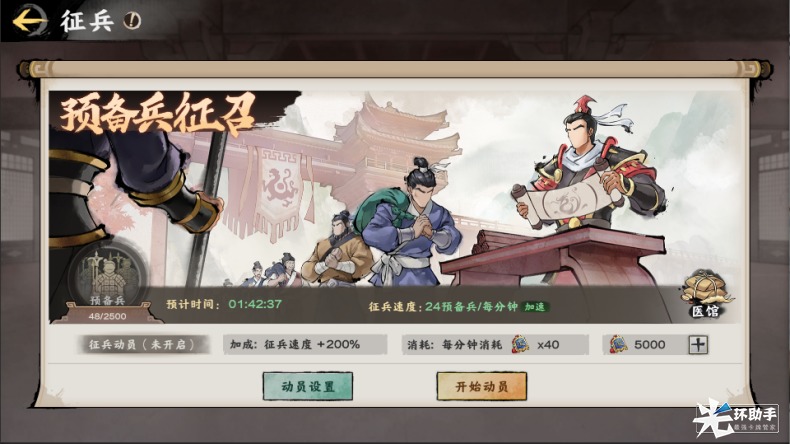Start mobilization with 开始动员 button
Viewport: 790px width, 444px height.
click(482, 387)
